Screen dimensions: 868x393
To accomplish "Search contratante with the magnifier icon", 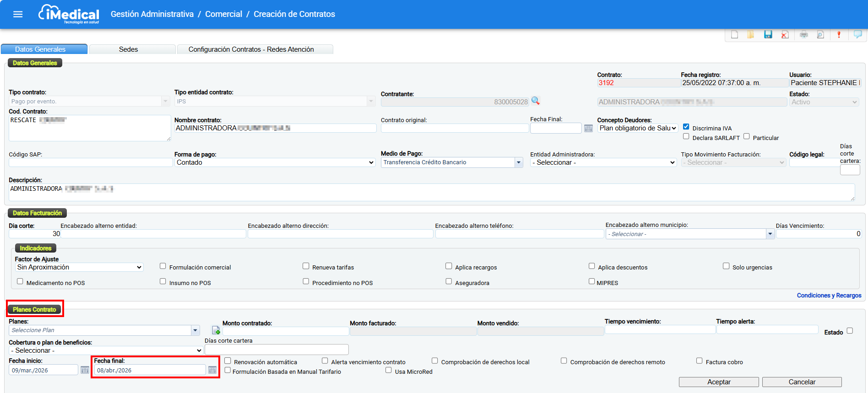I will [535, 101].
